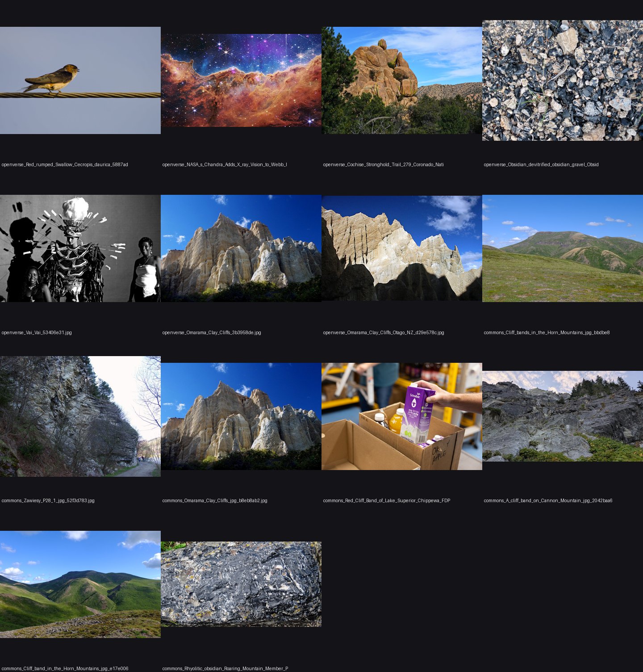The image size is (643, 672).
Task: Click filename commons_Cliff_band_in_the_Horn_Mountains_jpg_e17e006
Action: click(x=65, y=669)
